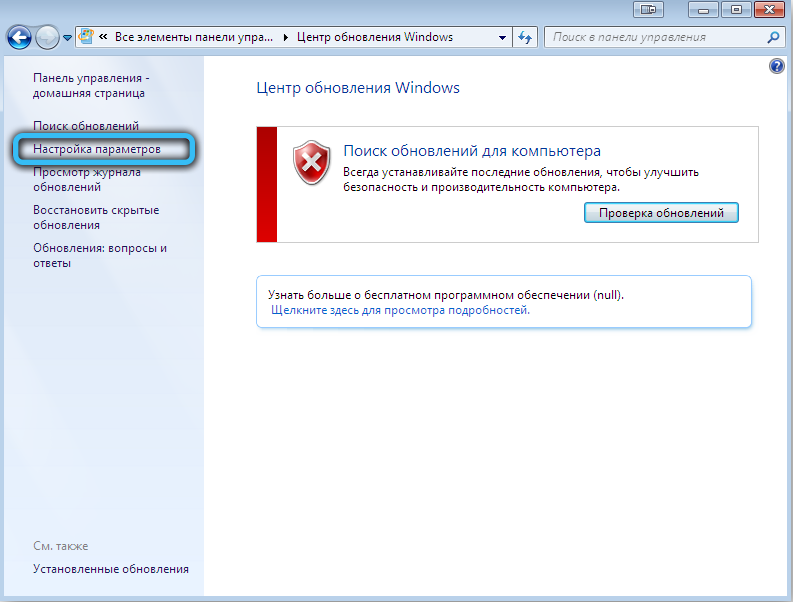
Task: Open breadcrumb 'Все элементы панели упра...'
Action: click(x=194, y=37)
